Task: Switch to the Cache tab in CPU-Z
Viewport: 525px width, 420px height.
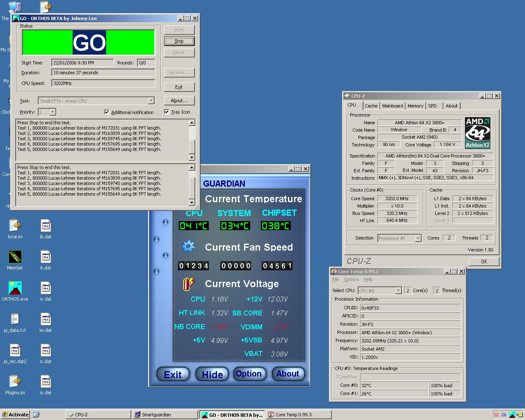Action: [x=371, y=106]
